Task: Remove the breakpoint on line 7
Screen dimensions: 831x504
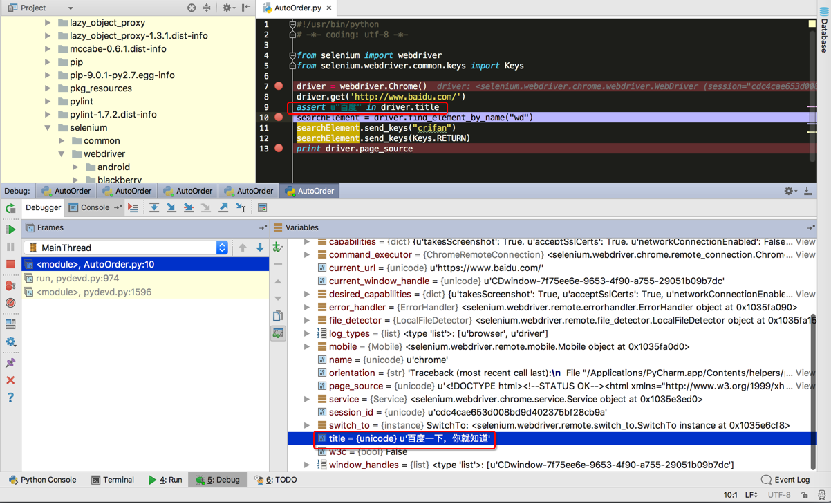Action: pyautogui.click(x=279, y=86)
